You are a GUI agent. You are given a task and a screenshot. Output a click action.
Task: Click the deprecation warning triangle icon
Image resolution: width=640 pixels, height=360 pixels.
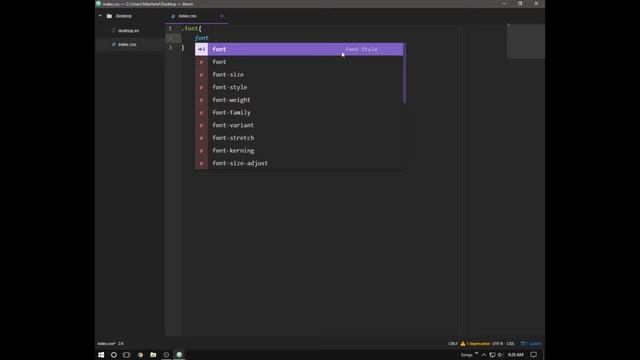point(462,344)
